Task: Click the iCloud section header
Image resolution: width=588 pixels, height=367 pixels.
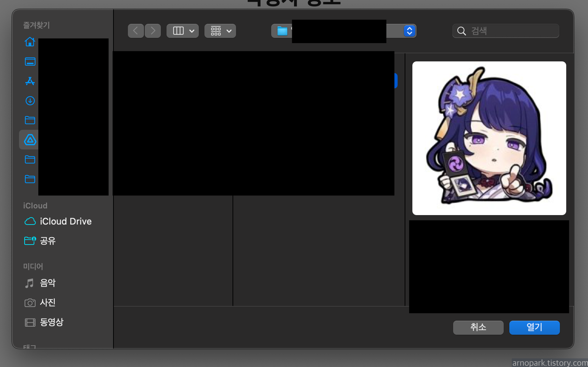Action: [35, 206]
